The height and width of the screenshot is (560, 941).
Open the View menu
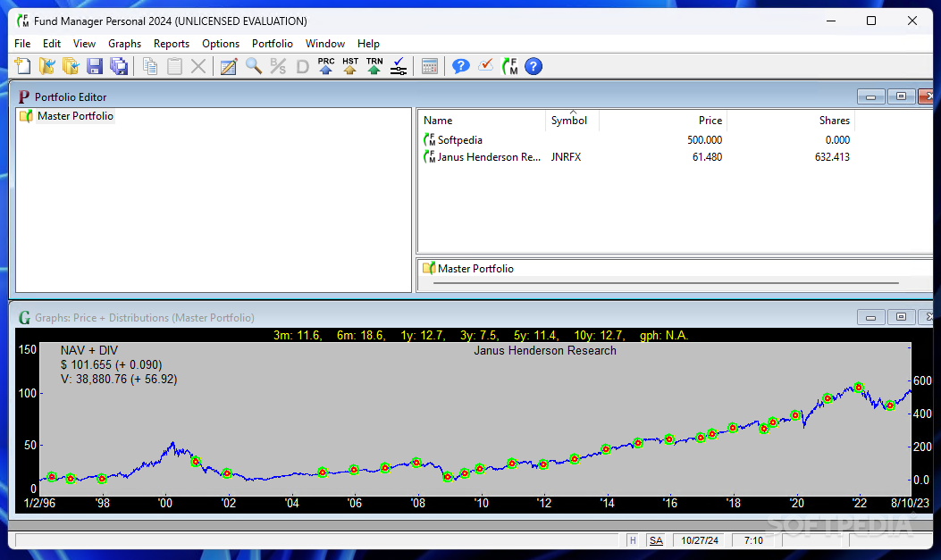84,44
